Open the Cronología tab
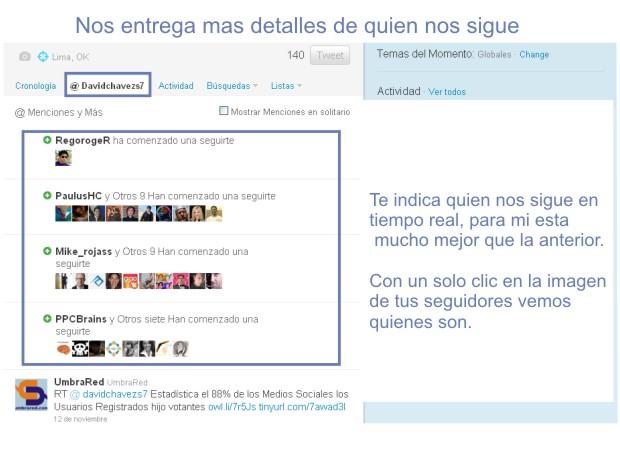 click(x=36, y=86)
